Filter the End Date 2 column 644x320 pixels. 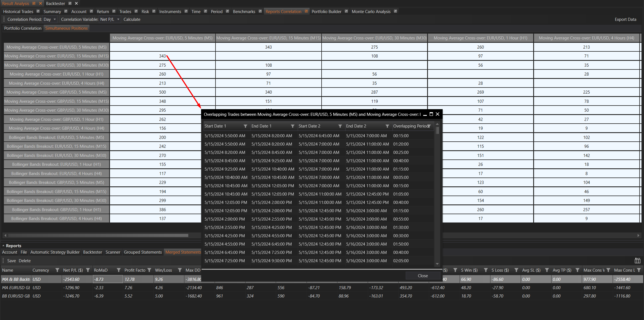(x=387, y=126)
